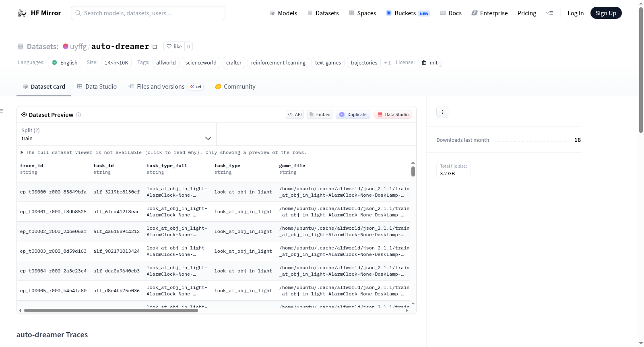The image size is (644, 347).
Task: Open the more navigation menu icon
Action: pyautogui.click(x=549, y=13)
